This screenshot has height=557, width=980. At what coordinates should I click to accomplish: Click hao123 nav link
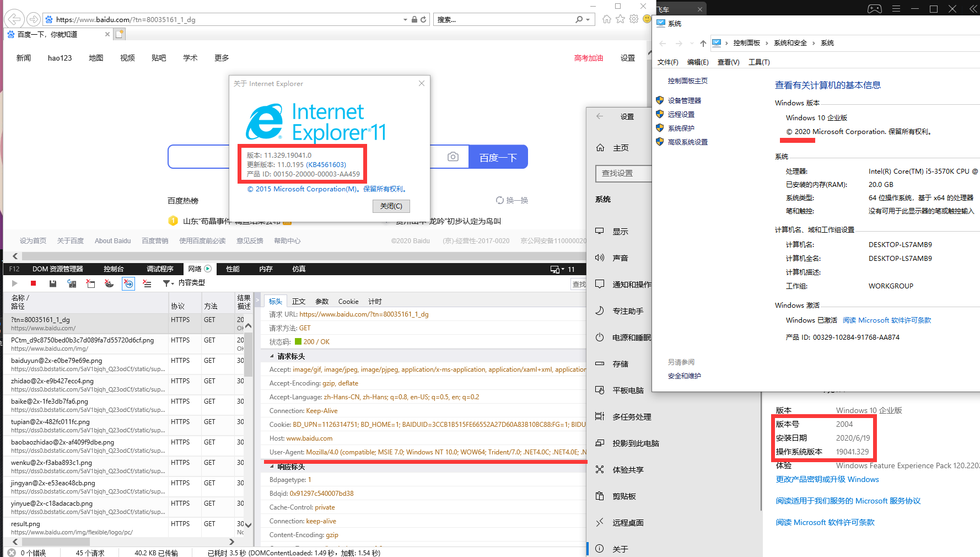tap(60, 58)
